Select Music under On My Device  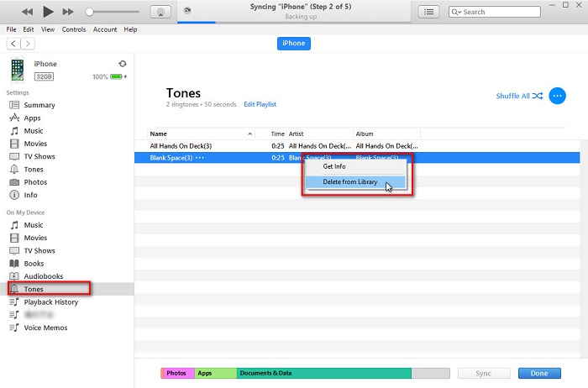(34, 225)
